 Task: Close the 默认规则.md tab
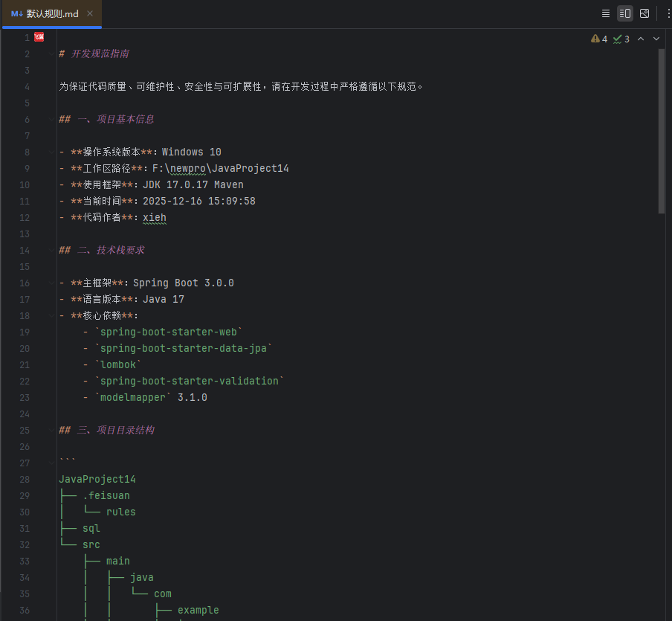click(x=90, y=13)
